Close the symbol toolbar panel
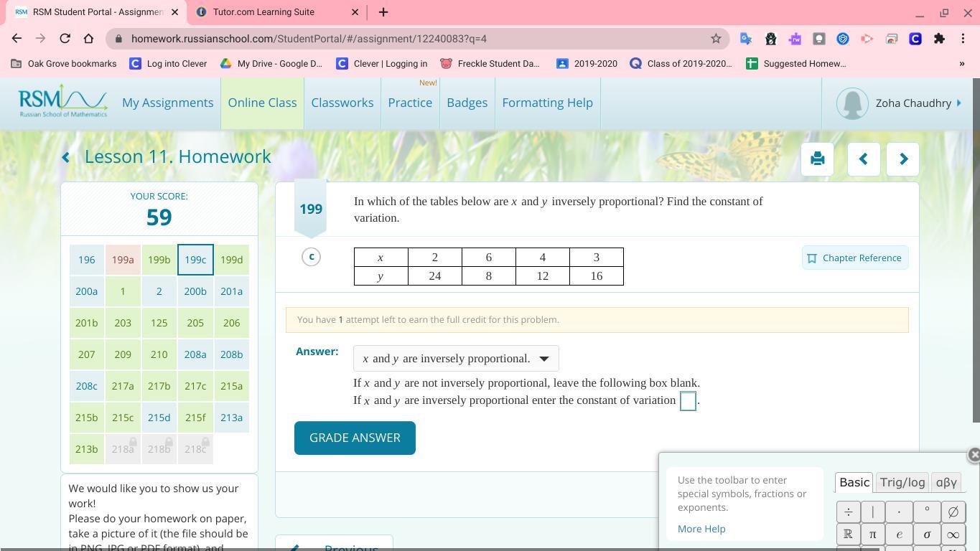Viewport: 980px width, 551px height. click(974, 454)
